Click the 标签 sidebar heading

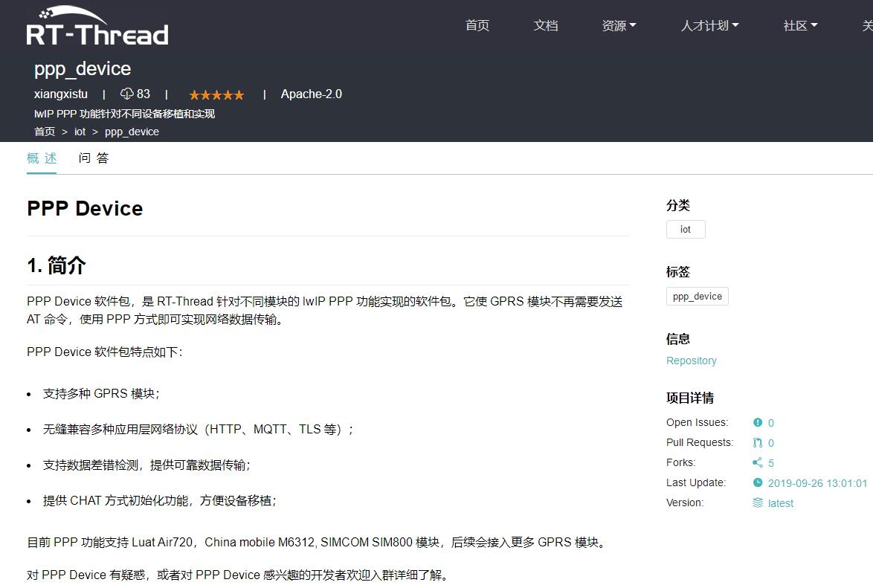pyautogui.click(x=678, y=272)
